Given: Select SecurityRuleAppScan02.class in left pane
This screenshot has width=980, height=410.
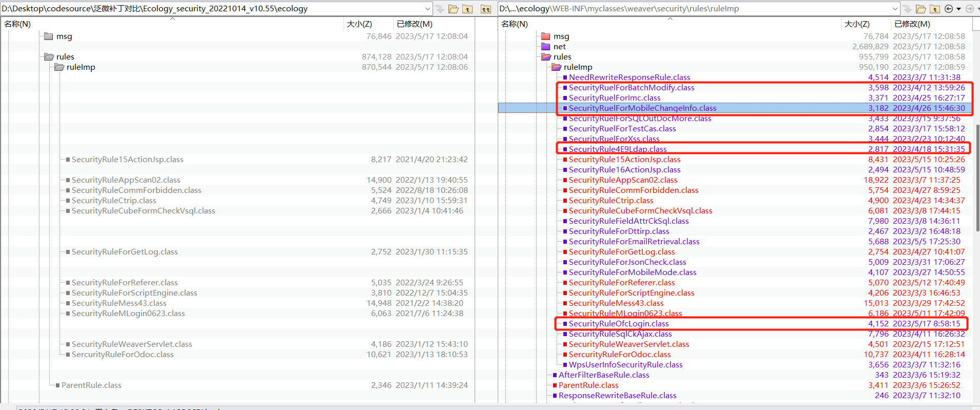Looking at the screenshot, I should pos(126,180).
